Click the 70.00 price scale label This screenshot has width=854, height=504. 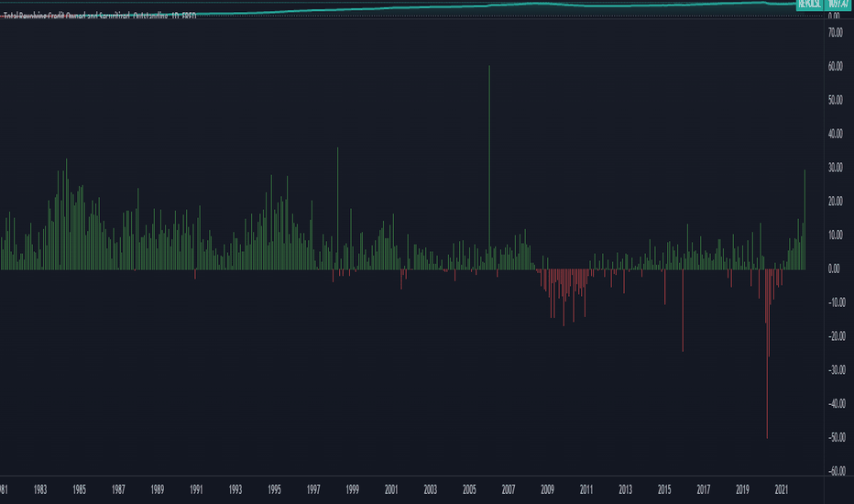(836, 33)
